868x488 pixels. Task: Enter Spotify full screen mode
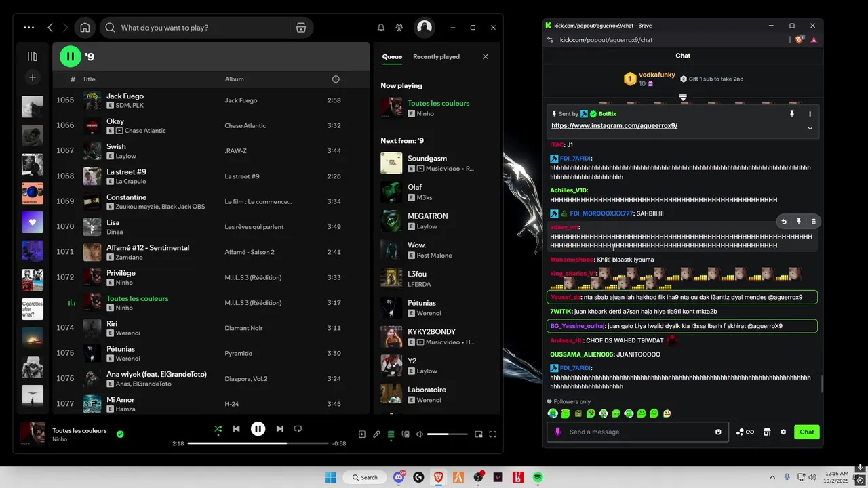click(493, 434)
